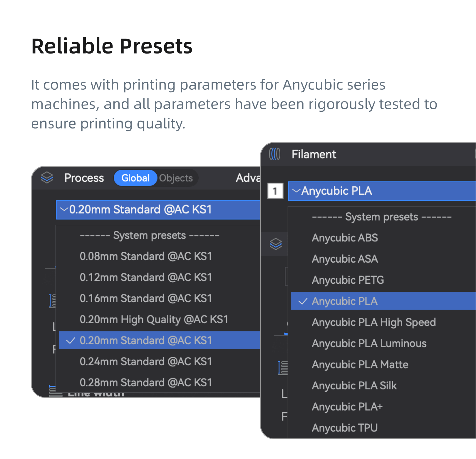Viewport: 476px width, 459px height.
Task: Click the Advanced label in Process header
Action: (248, 178)
